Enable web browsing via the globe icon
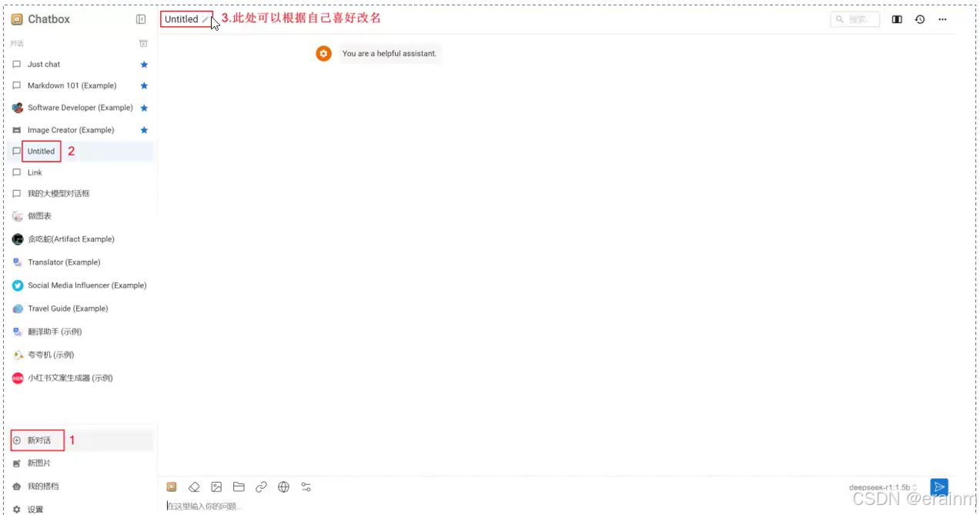This screenshot has width=980, height=515. [283, 487]
